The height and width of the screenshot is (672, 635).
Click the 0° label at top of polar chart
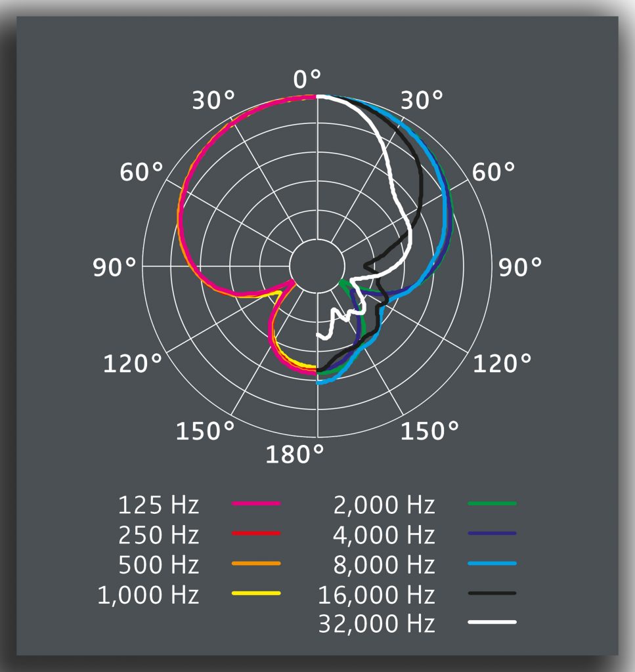[x=307, y=79]
